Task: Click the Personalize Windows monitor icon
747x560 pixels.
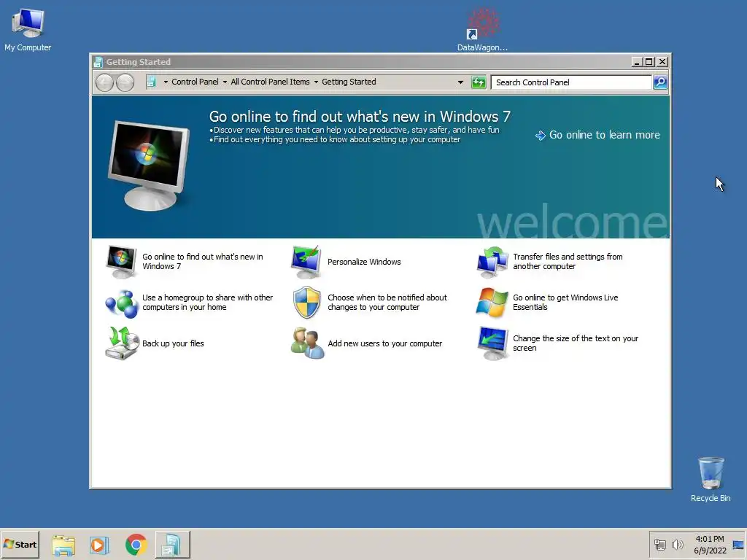Action: click(306, 262)
